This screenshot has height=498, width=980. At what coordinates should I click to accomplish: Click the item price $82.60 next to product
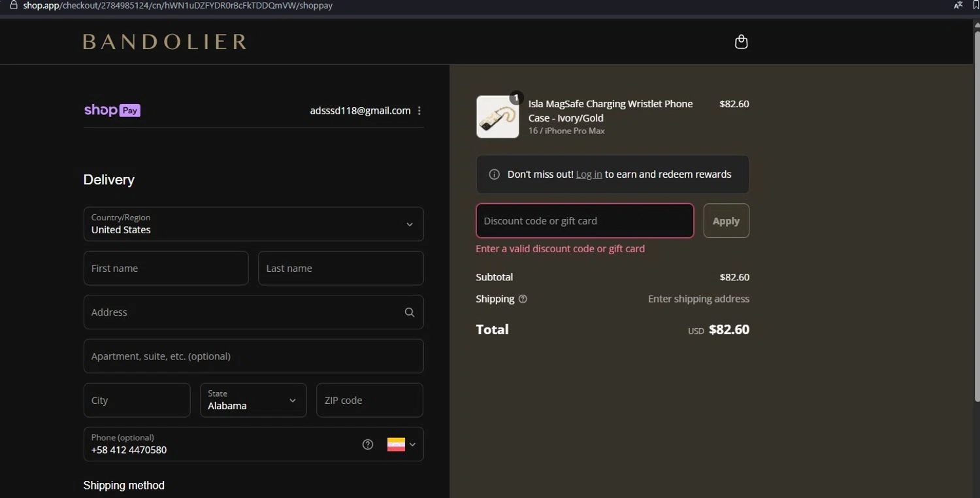click(734, 104)
